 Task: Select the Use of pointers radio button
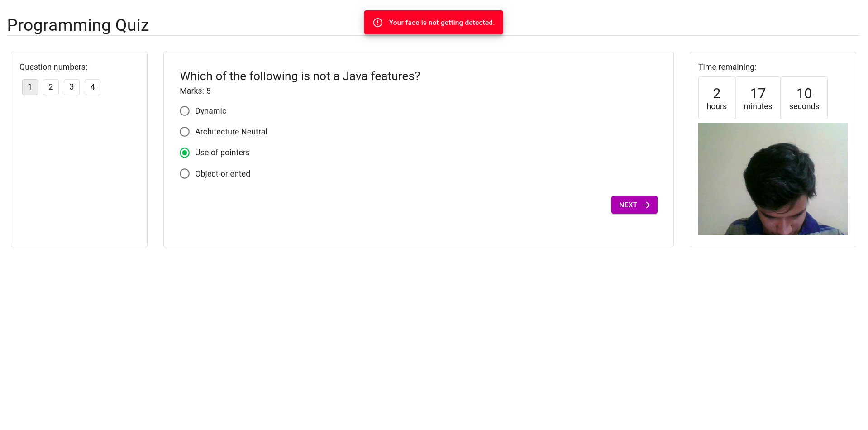pyautogui.click(x=185, y=153)
